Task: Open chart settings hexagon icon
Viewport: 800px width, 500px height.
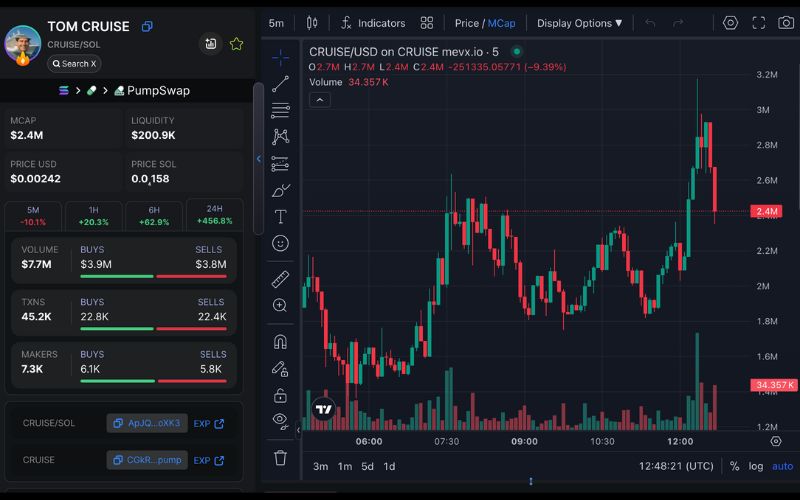Action: coord(730,23)
